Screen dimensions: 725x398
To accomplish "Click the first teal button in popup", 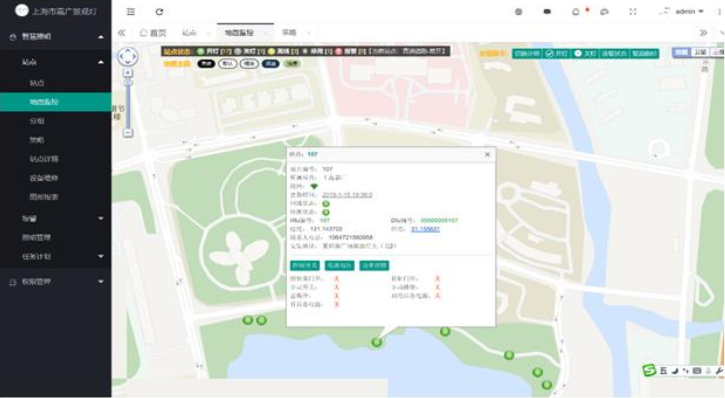I will click(305, 265).
